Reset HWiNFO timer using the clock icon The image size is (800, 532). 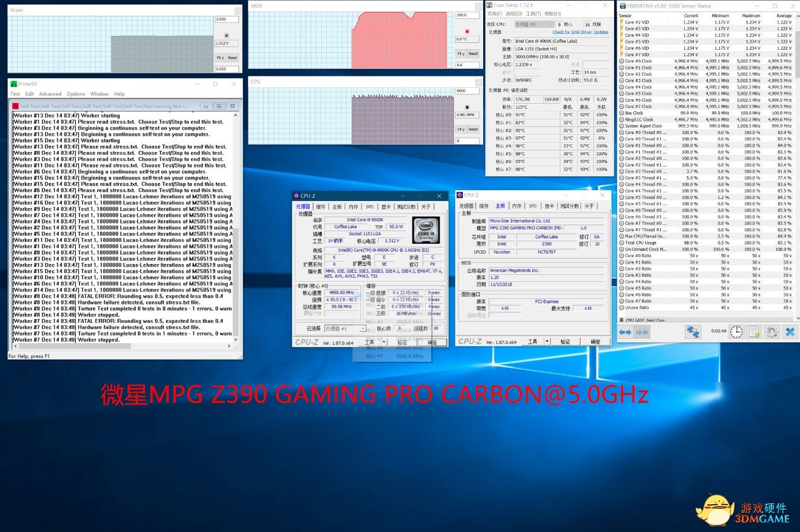click(736, 332)
